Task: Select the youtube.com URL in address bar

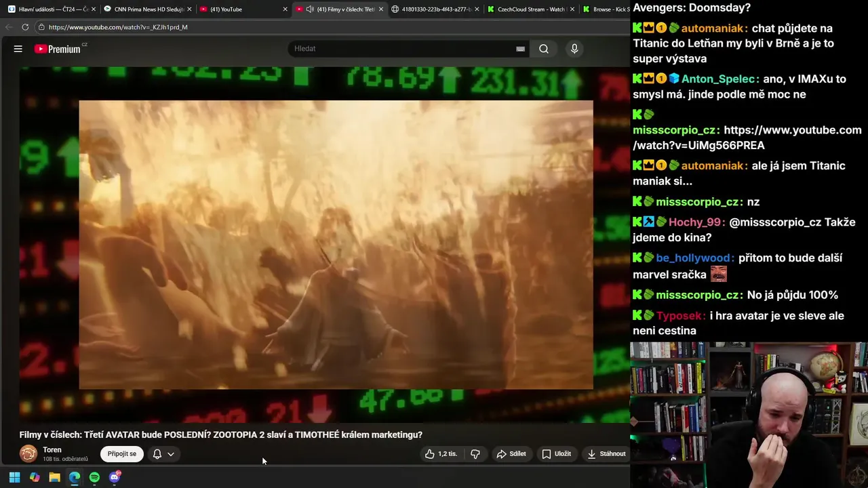Action: (x=118, y=27)
